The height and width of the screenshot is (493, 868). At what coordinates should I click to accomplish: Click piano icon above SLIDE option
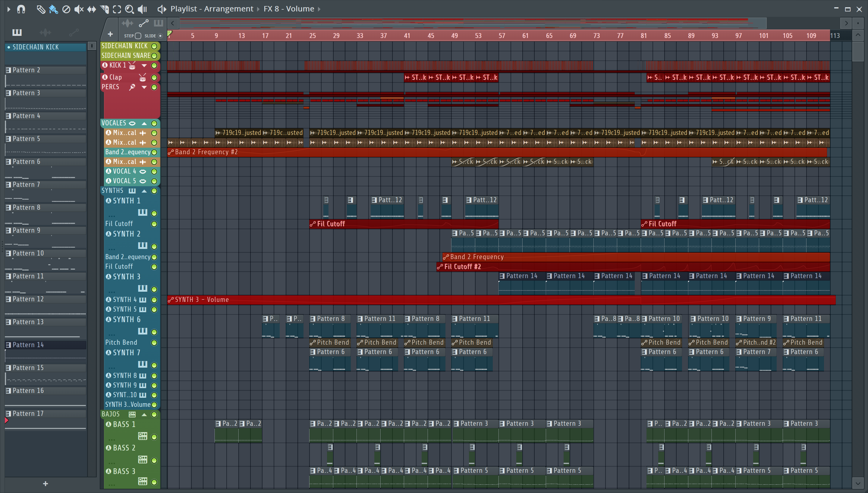pyautogui.click(x=159, y=23)
